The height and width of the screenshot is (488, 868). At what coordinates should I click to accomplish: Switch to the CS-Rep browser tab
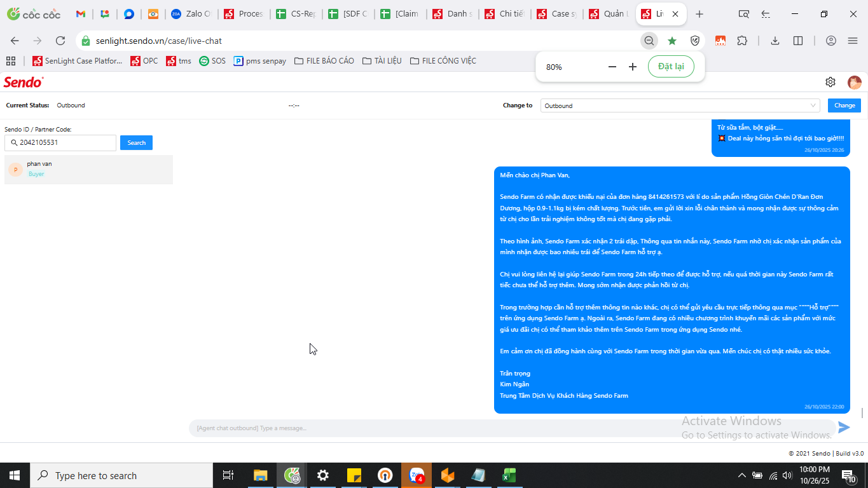(296, 14)
